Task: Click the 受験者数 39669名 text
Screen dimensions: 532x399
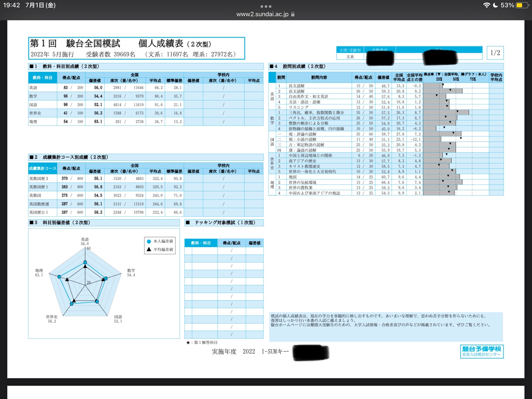Action: coord(111,54)
